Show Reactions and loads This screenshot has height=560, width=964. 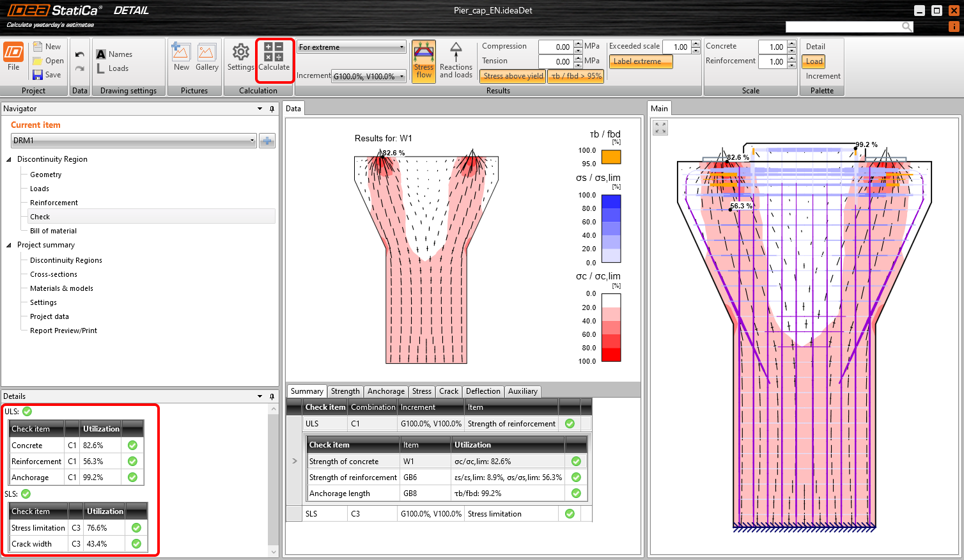point(456,60)
